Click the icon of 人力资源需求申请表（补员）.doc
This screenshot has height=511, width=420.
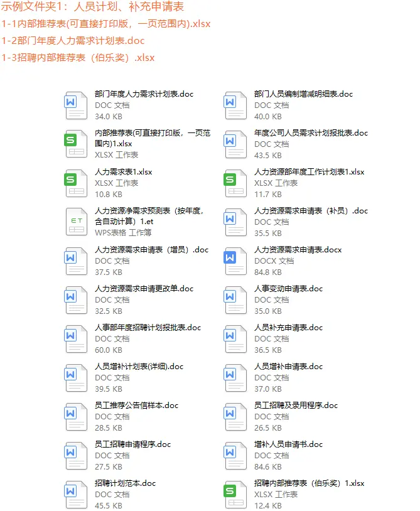235,222
